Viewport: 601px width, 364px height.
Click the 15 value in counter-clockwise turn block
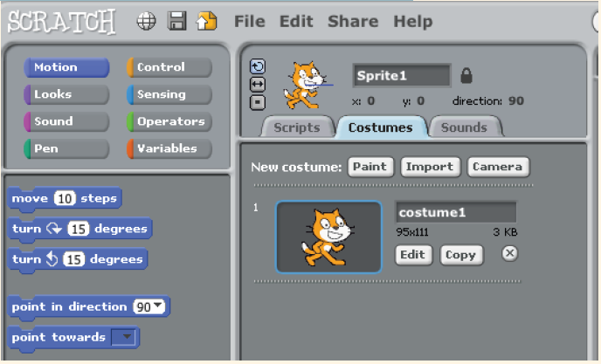74,260
